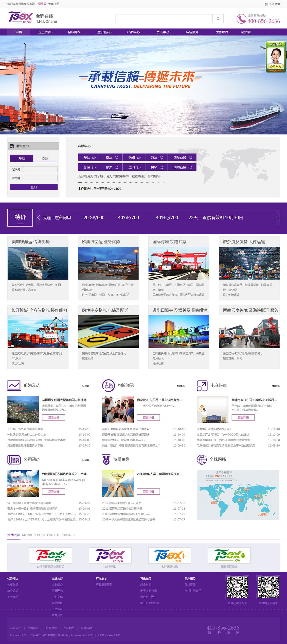287x644 pixels.
Task: Open footer link 企业简介
Action: 57,585
